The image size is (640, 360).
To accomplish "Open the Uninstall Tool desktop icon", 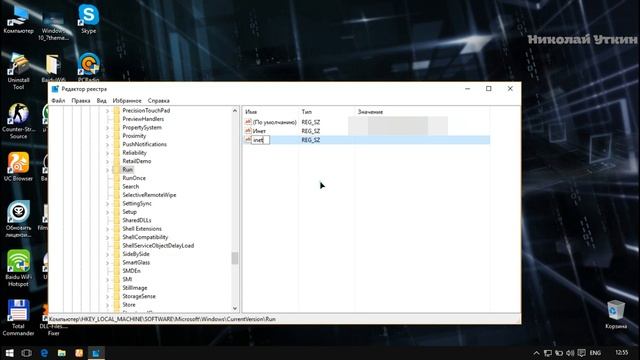I will tap(18, 71).
